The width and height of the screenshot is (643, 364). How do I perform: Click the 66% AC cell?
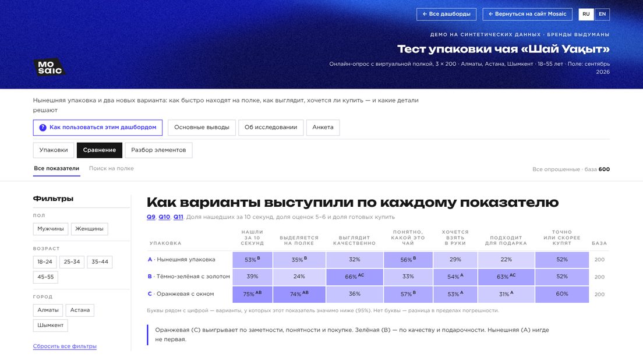[354, 277]
